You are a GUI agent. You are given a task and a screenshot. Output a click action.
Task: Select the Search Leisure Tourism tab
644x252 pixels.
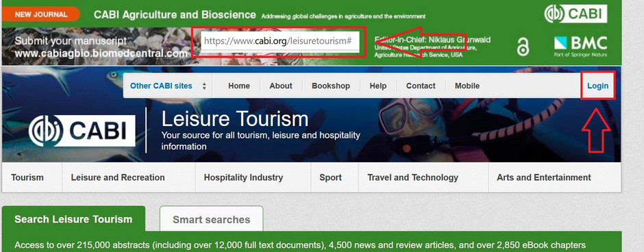pos(73,218)
